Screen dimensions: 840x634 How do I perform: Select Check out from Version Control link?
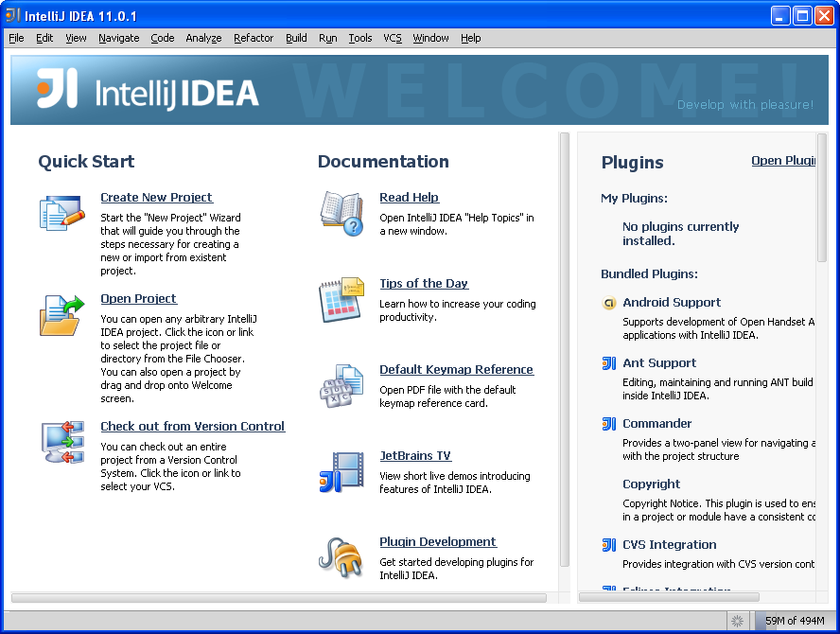tap(192, 426)
